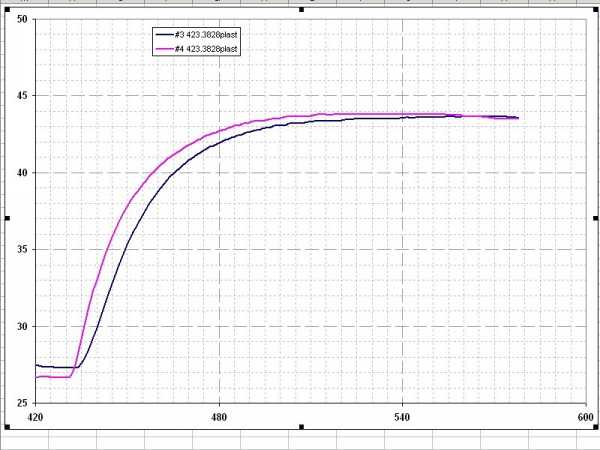Click the x-axis label 540

(402, 417)
